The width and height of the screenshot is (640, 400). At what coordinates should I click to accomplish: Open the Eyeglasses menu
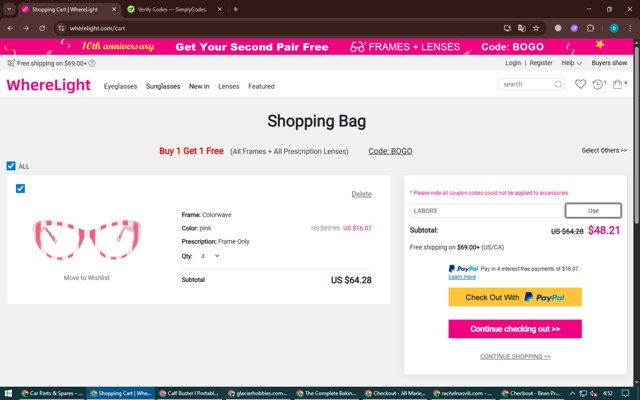[120, 86]
